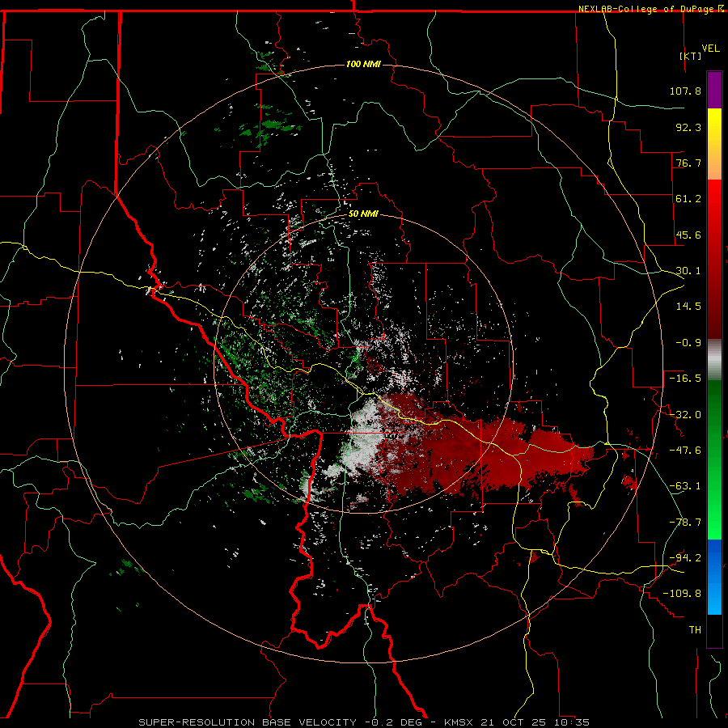Click the 100 NMI range ring label

pos(363,64)
